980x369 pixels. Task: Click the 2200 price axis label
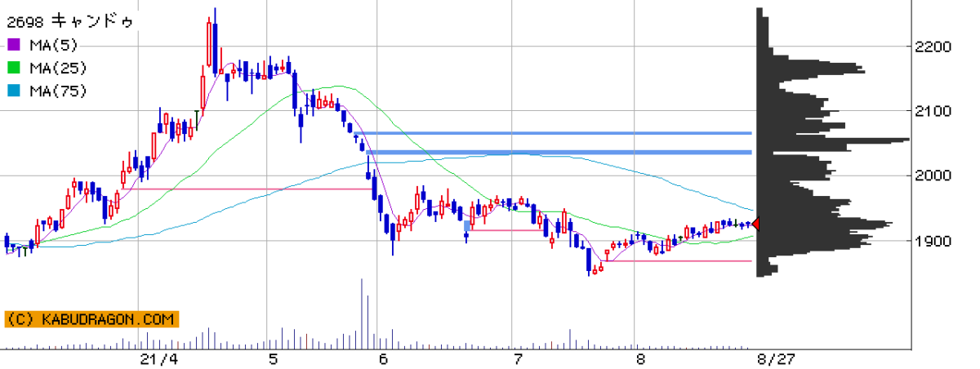point(933,47)
